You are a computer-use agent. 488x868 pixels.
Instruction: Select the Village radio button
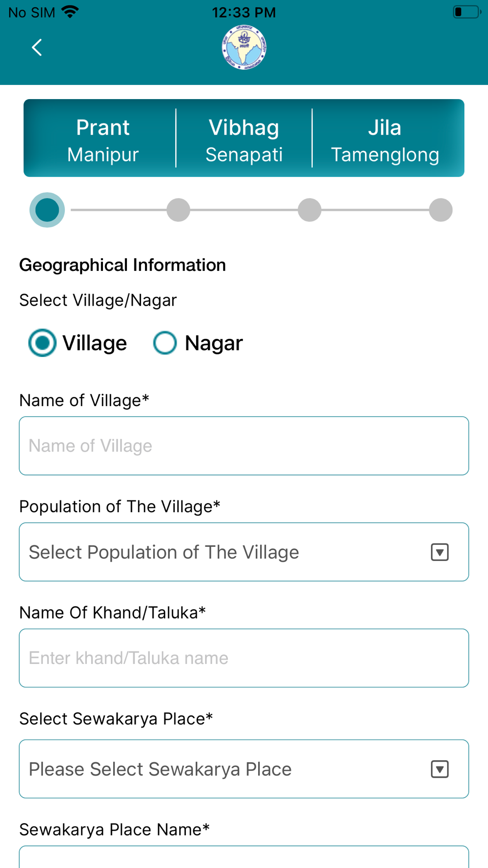point(42,343)
